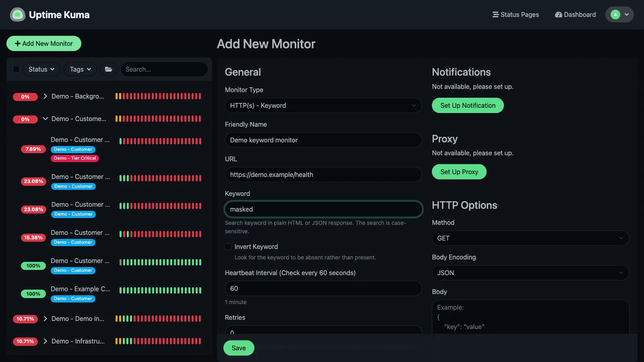Image resolution: width=644 pixels, height=362 pixels.
Task: Collapse the Demo - Custome... group chevron
Action: (45, 119)
